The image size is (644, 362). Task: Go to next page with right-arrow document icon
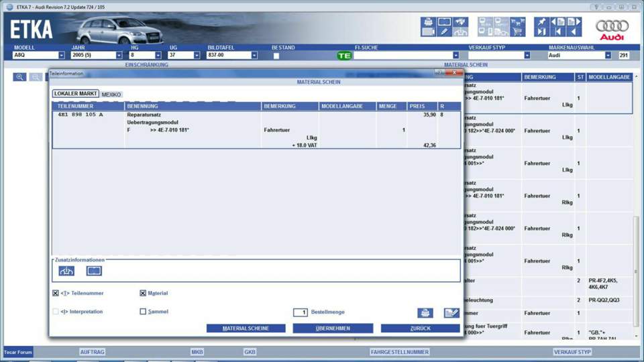(574, 21)
